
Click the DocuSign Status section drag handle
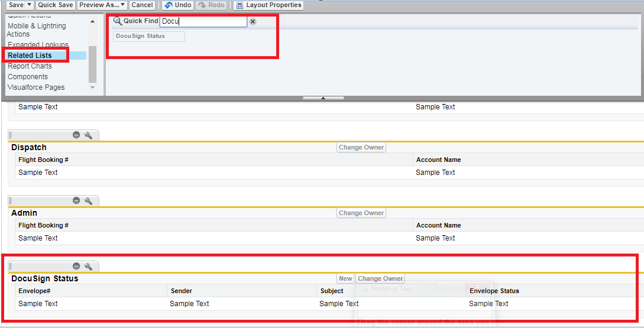click(11, 267)
